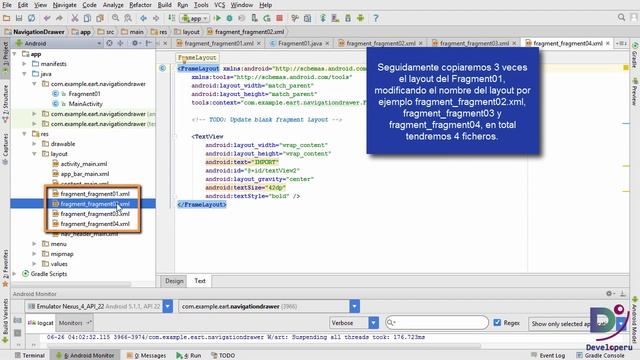The width and height of the screenshot is (640, 360).
Task: Click the Open folder toolbar icon
Action: (7, 18)
